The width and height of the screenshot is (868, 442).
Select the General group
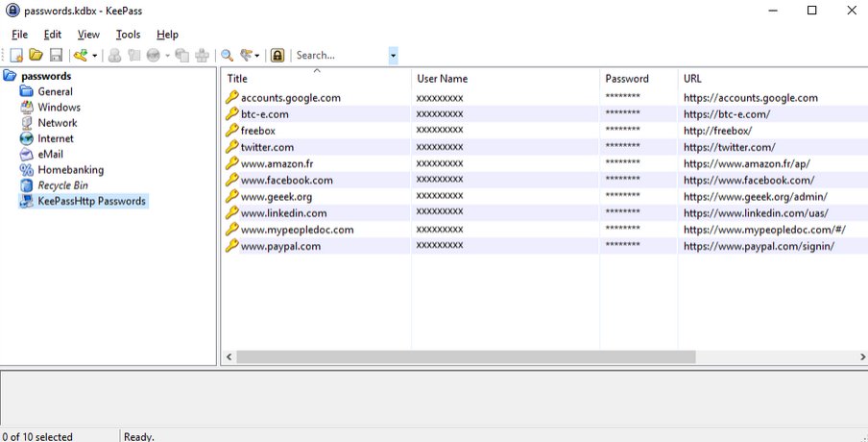tap(55, 91)
